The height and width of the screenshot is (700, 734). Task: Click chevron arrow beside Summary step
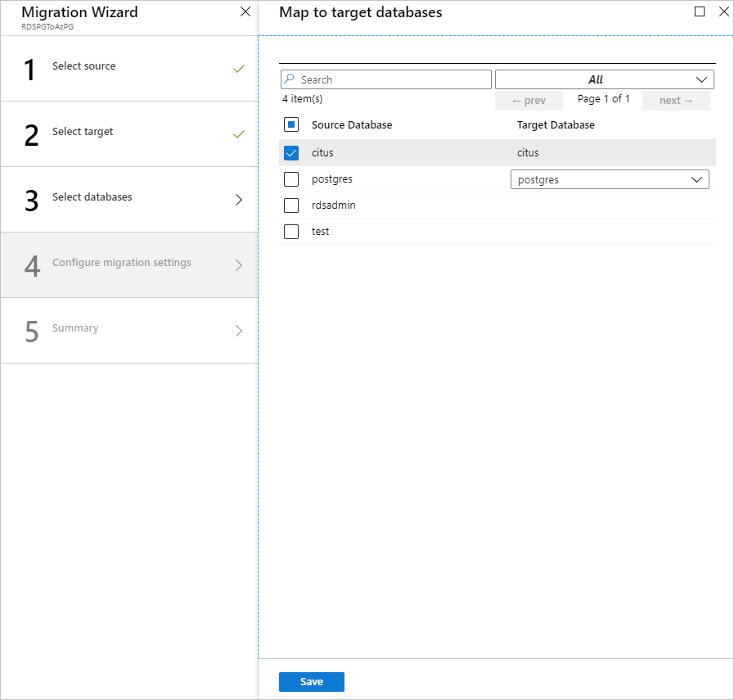(x=238, y=331)
